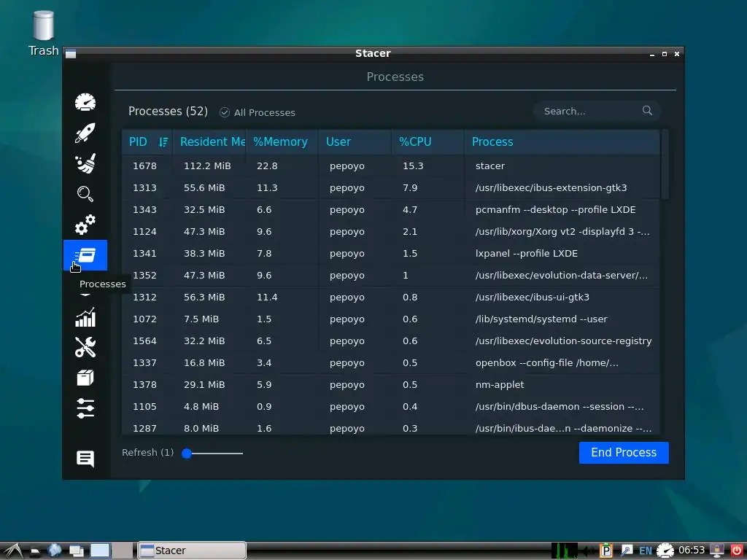Open the Services gears sidebar icon

[85, 225]
